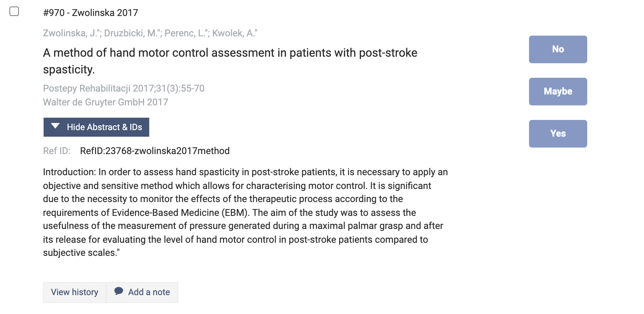Open View history
644x314 pixels.
point(75,292)
